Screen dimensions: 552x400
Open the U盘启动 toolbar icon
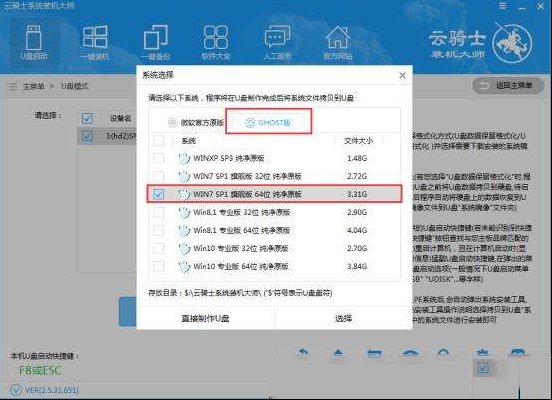33,43
